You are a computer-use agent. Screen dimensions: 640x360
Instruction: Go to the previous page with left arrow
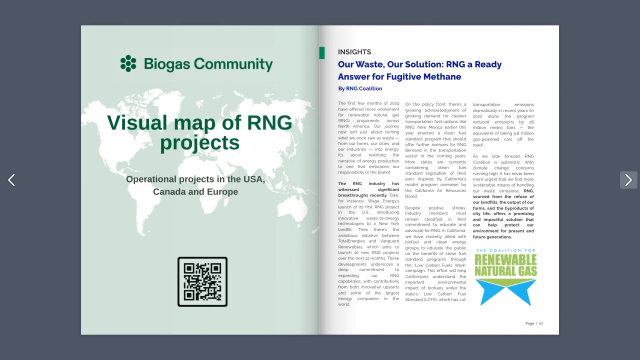(x=11, y=180)
